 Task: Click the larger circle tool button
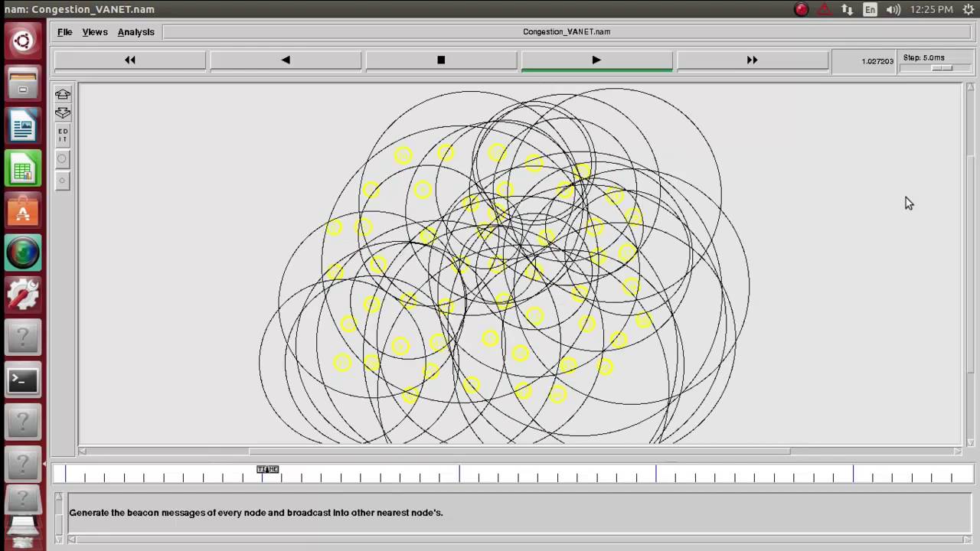click(x=63, y=159)
